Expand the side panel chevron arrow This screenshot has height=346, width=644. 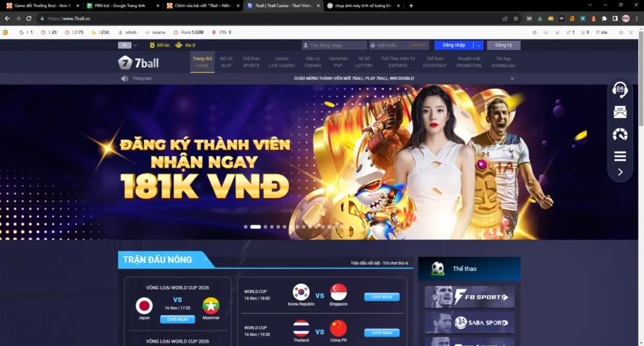click(620, 172)
